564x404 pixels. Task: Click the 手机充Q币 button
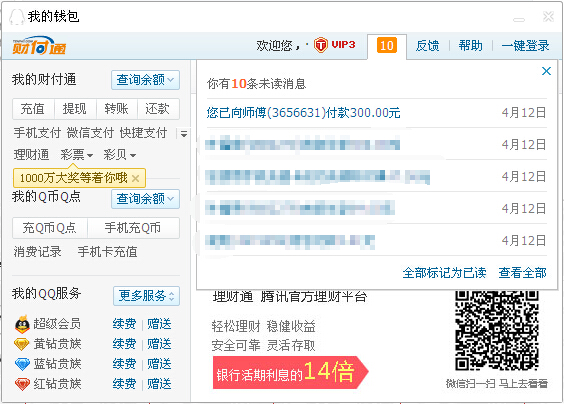[133, 228]
